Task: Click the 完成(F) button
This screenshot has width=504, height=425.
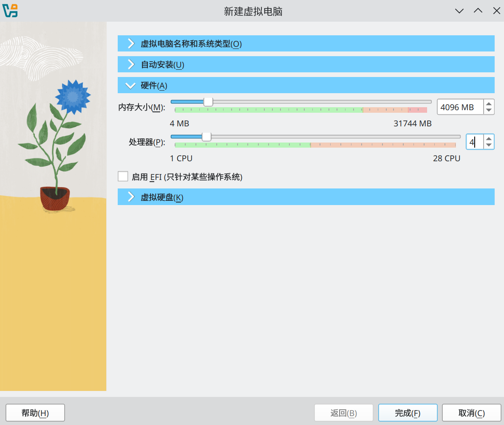Action: tap(408, 413)
